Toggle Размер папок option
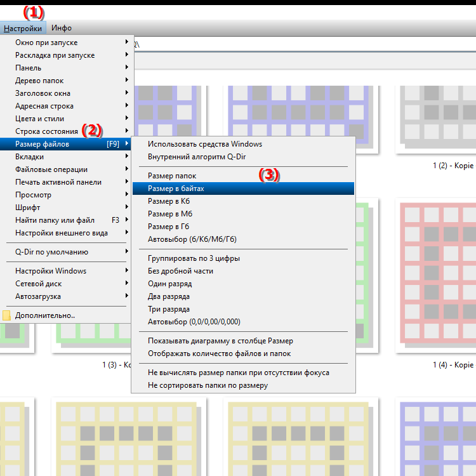 tap(244, 176)
